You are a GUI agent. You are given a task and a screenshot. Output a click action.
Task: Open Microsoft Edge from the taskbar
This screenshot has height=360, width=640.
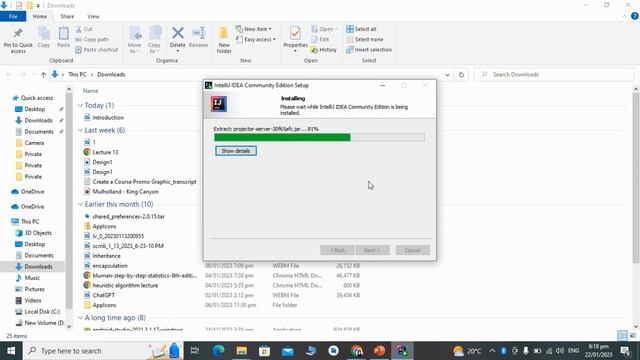click(219, 351)
